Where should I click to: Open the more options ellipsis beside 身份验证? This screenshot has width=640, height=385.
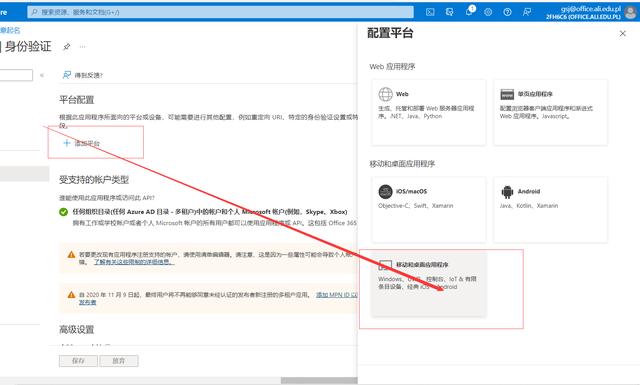pos(82,47)
